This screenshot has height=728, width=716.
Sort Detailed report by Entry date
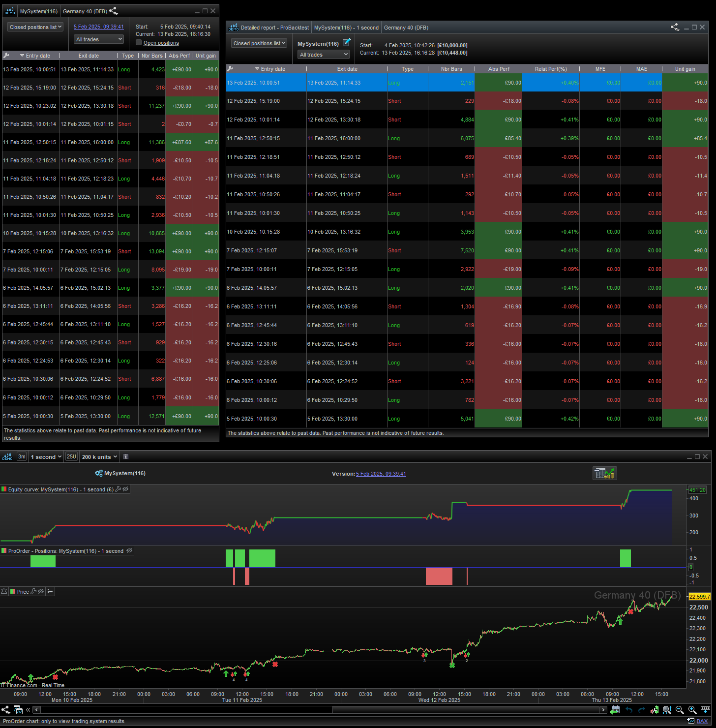[x=273, y=69]
